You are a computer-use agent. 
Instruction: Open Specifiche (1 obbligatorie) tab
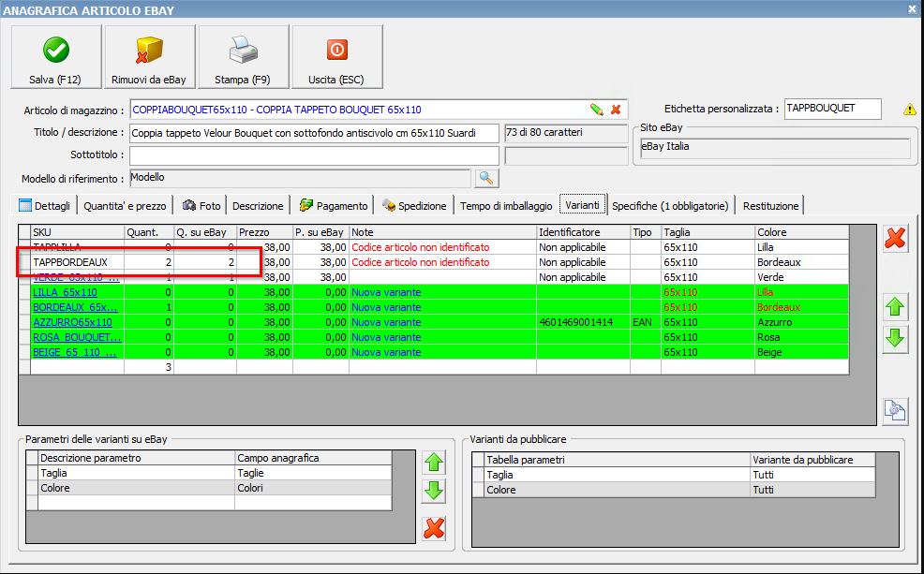pyautogui.click(x=671, y=206)
